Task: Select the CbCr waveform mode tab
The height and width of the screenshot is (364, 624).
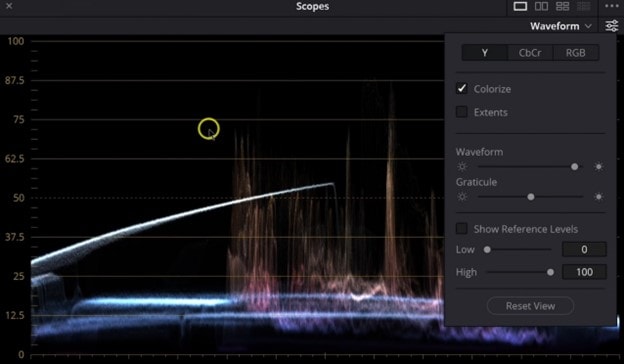Action: click(x=530, y=53)
